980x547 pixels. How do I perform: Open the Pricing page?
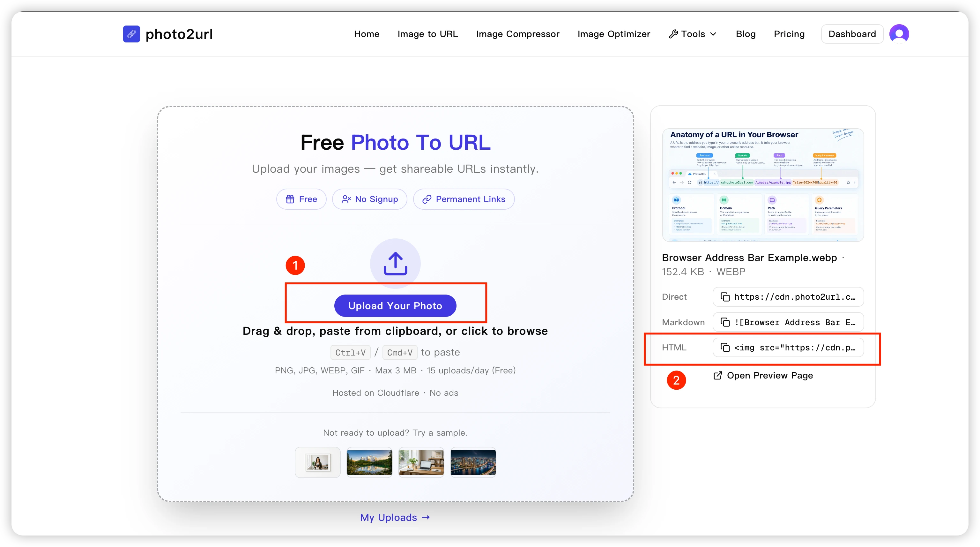click(789, 34)
